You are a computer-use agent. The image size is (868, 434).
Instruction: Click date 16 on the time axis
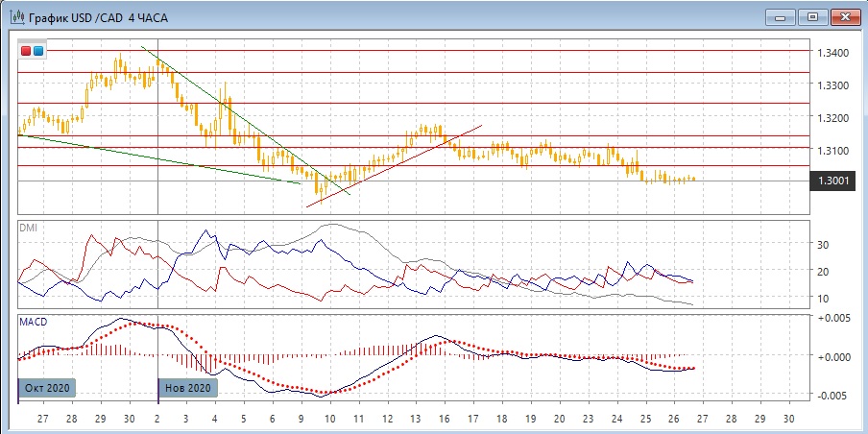[x=445, y=420]
